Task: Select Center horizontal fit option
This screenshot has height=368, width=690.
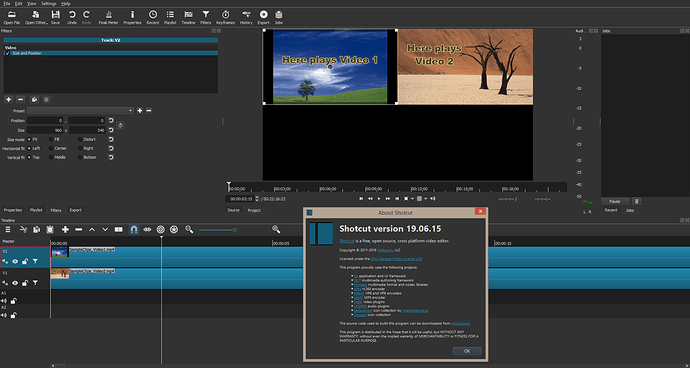Action: point(51,148)
